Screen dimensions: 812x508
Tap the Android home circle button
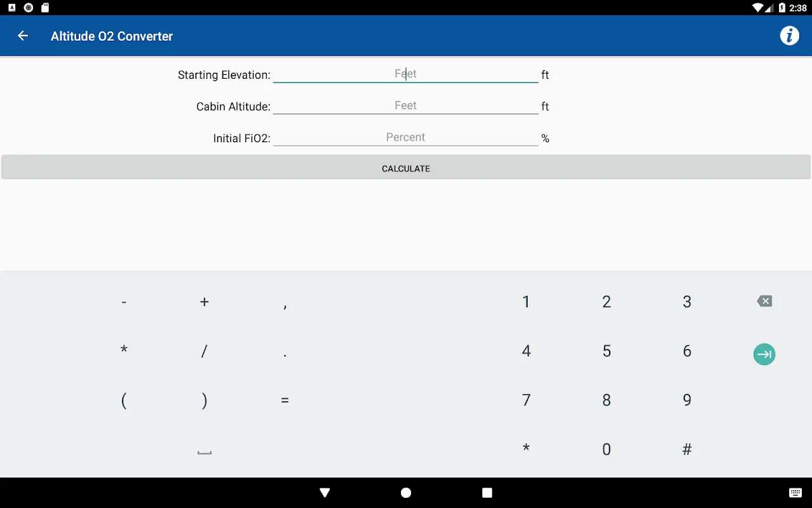click(x=406, y=493)
